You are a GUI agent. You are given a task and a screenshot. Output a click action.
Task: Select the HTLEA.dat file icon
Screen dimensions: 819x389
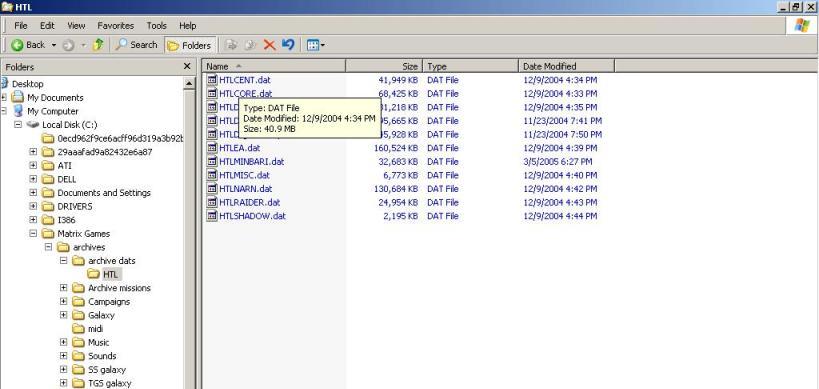pyautogui.click(x=212, y=148)
